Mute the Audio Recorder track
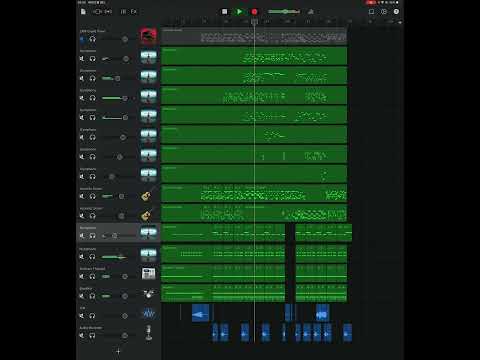 (x=82, y=335)
